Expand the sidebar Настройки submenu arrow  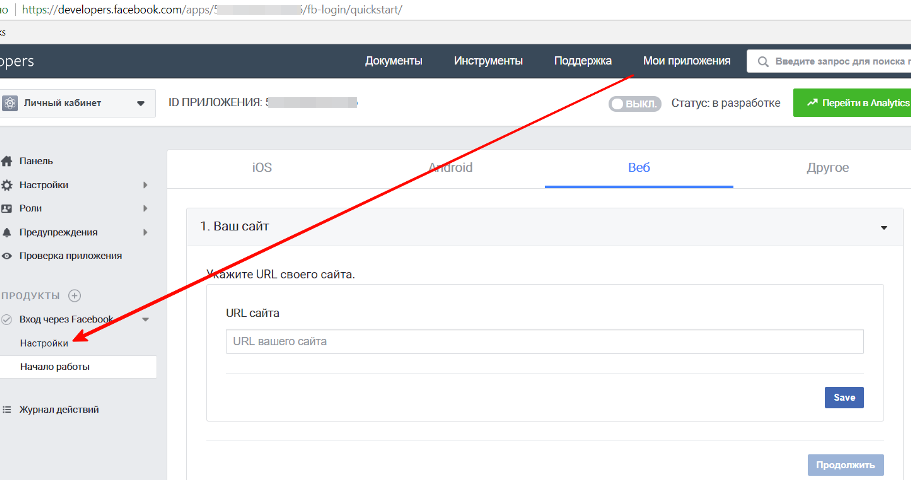coord(145,185)
